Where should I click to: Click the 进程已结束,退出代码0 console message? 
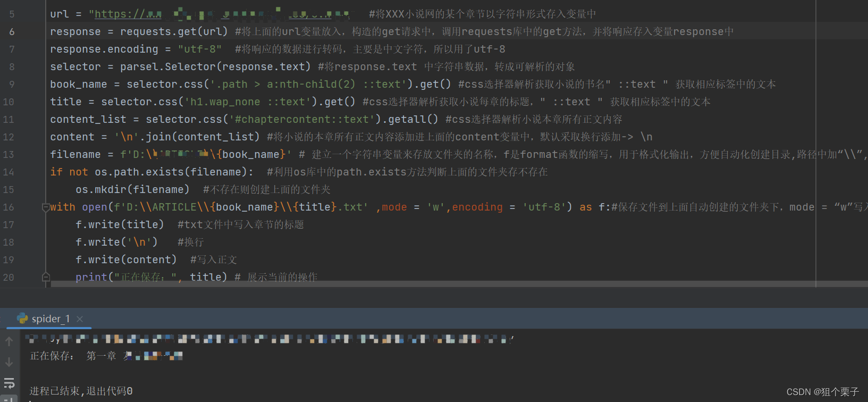pyautogui.click(x=81, y=391)
